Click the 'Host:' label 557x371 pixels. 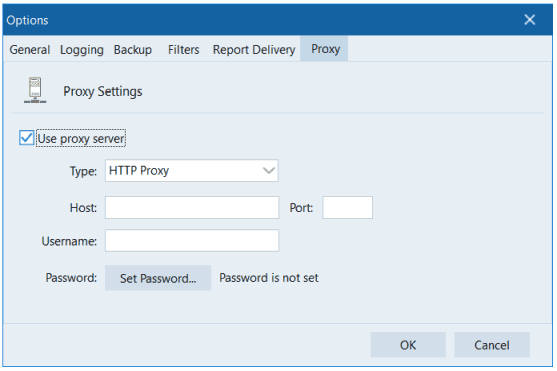(83, 208)
